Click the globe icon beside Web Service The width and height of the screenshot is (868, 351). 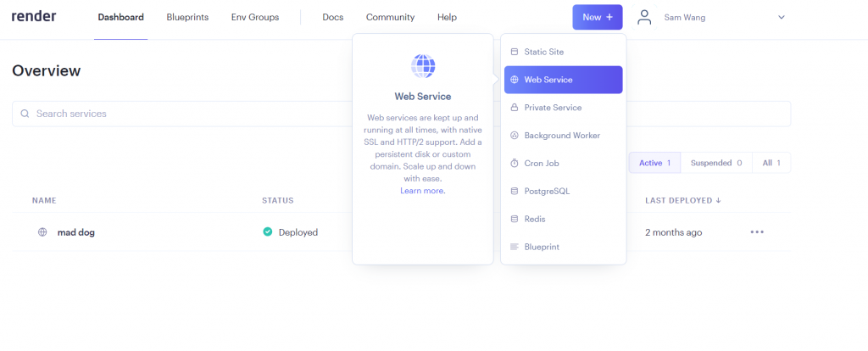point(515,80)
